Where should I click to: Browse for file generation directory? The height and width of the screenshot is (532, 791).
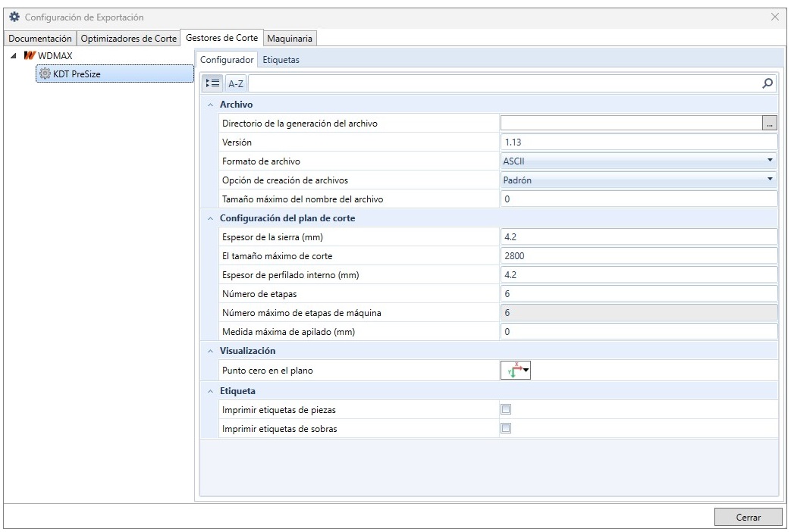pos(769,123)
